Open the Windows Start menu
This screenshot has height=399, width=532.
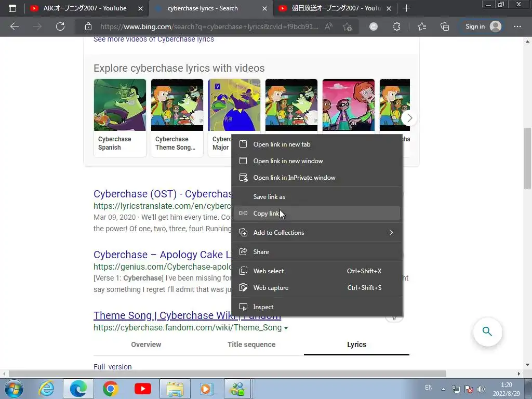(x=14, y=389)
